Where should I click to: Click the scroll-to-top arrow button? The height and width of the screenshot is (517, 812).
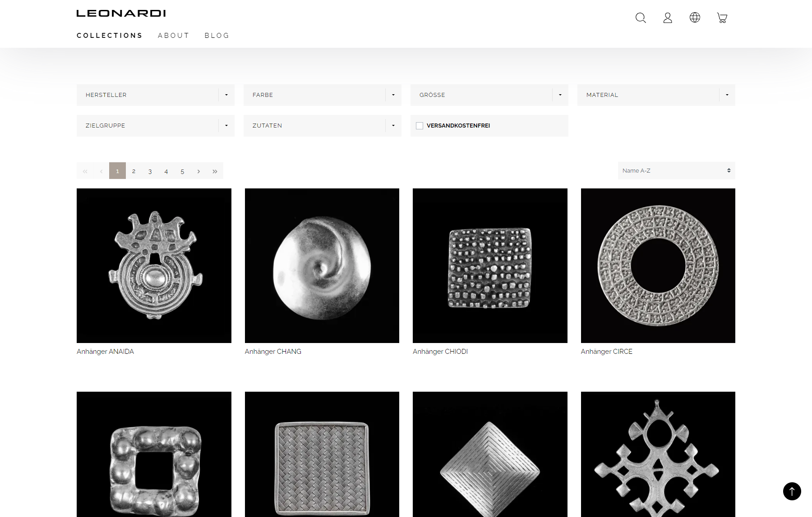pos(792,491)
